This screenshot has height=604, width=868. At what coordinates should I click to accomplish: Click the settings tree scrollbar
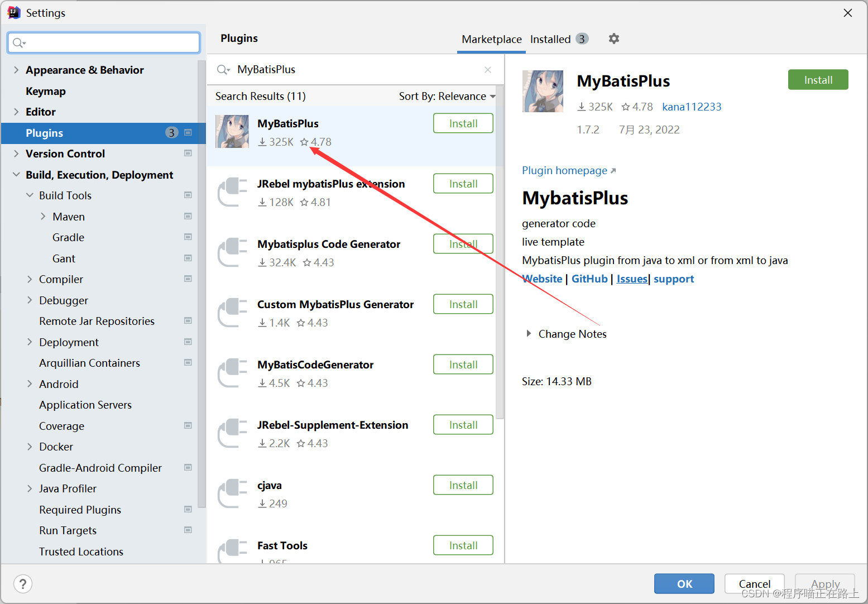[x=202, y=284]
